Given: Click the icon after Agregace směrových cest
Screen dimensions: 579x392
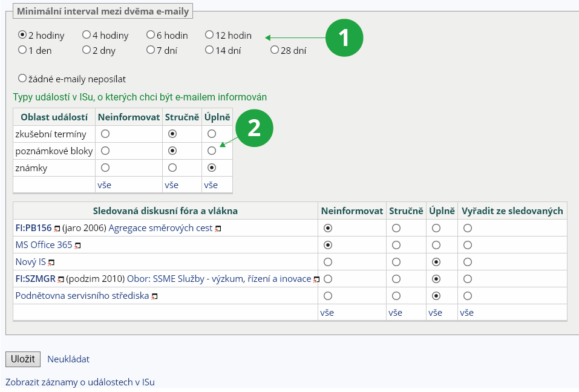Looking at the screenshot, I should (218, 229).
